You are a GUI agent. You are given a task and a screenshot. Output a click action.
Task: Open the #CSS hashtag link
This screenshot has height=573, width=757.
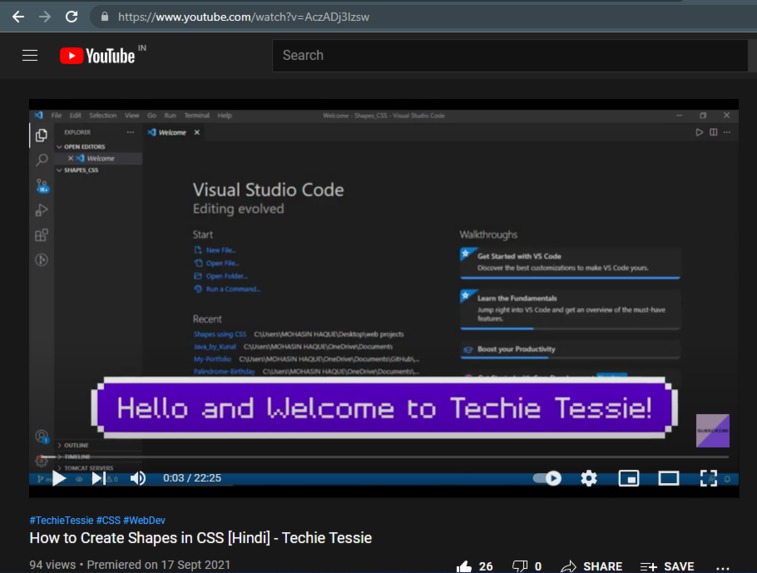(x=108, y=520)
